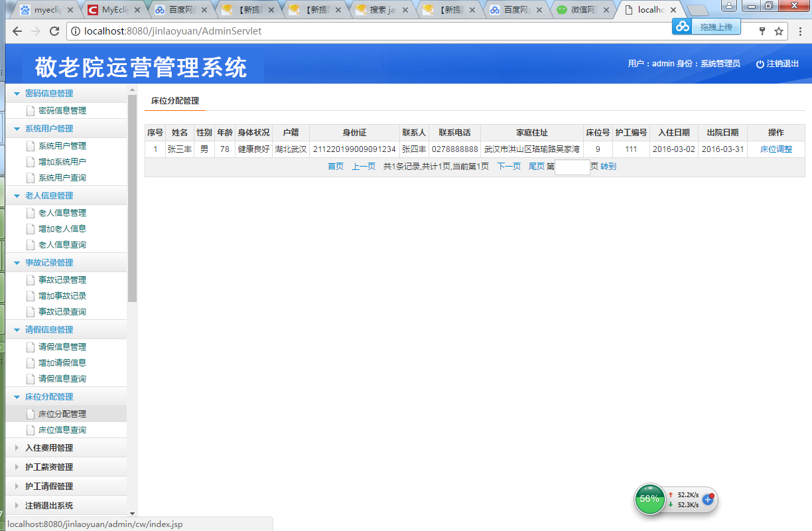Click the page icon beside 增加老人信息

tap(30, 229)
